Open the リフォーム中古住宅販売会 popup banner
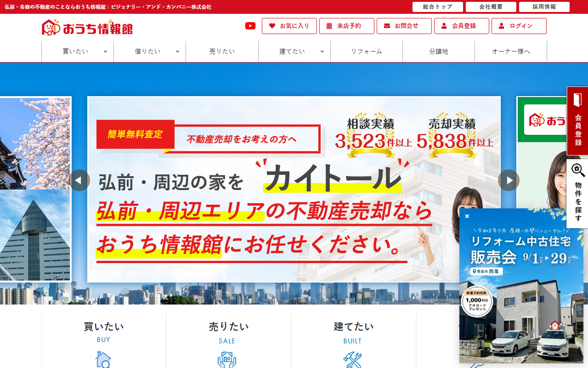Screen dimensions: 588x368 521,286
